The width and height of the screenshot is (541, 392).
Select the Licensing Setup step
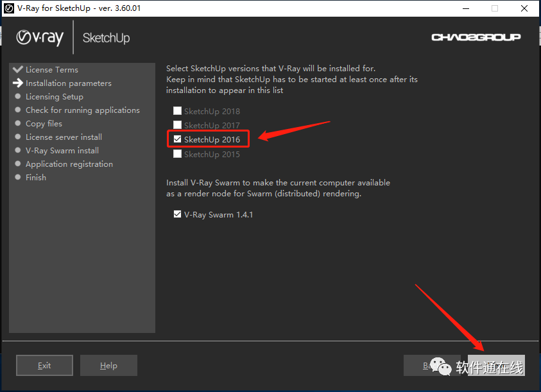point(55,97)
